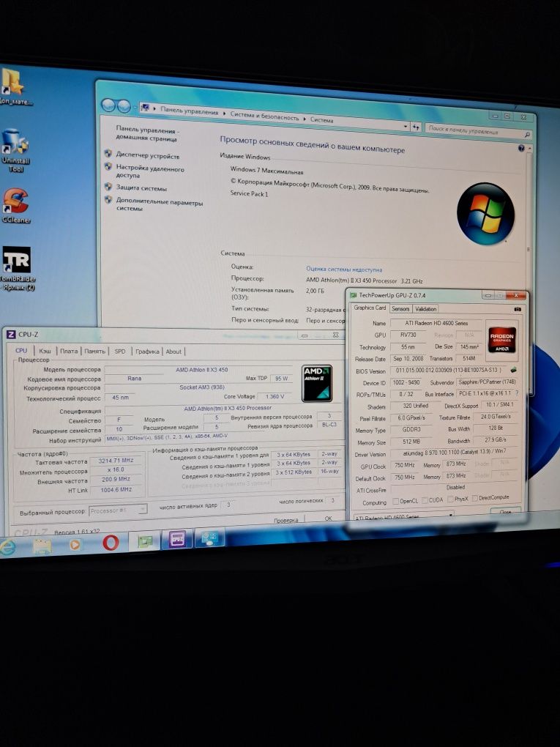Select the Socket AM3 (938) package value
The image size is (560, 747).
tap(202, 387)
